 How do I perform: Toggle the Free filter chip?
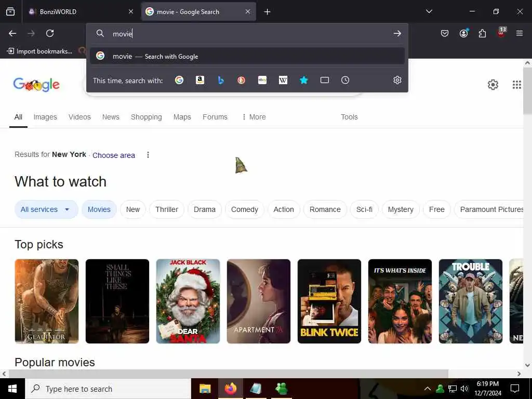click(x=436, y=209)
